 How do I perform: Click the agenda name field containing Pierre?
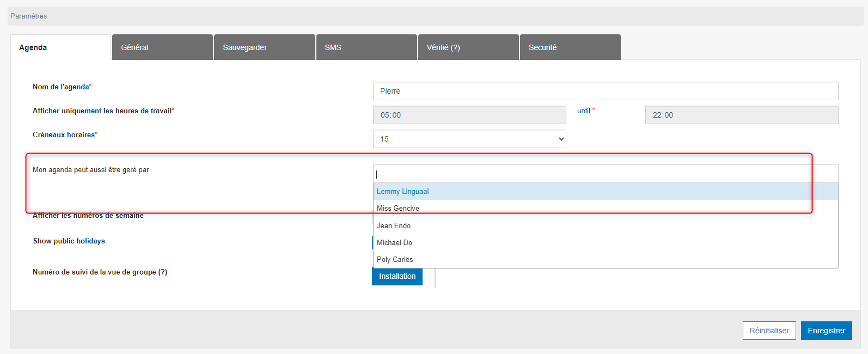pyautogui.click(x=605, y=91)
